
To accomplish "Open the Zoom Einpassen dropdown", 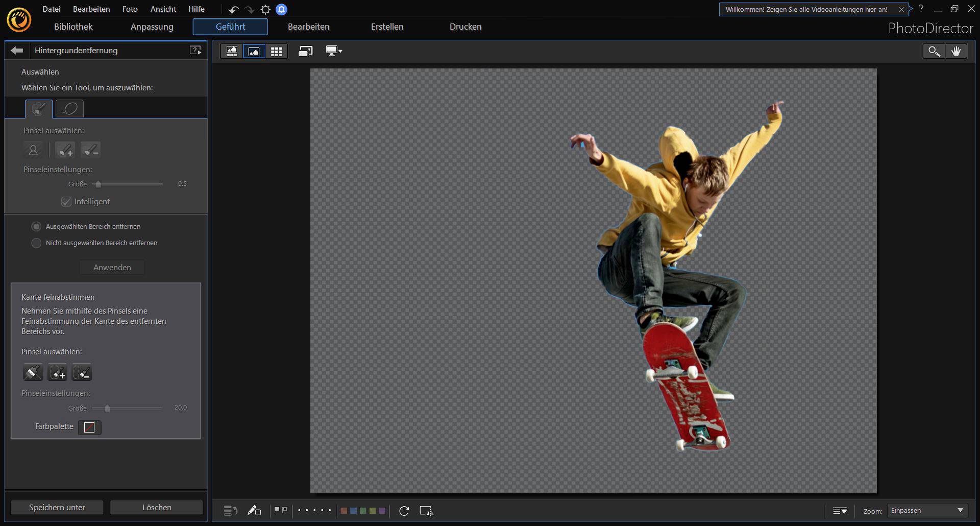I will pyautogui.click(x=927, y=511).
